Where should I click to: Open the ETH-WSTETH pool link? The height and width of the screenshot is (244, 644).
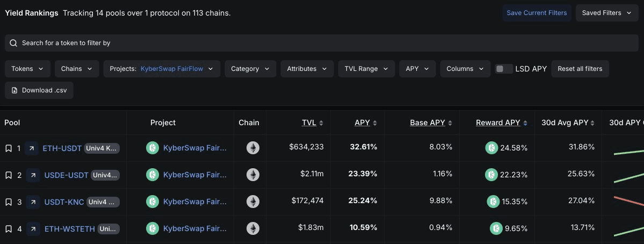[x=70, y=229]
